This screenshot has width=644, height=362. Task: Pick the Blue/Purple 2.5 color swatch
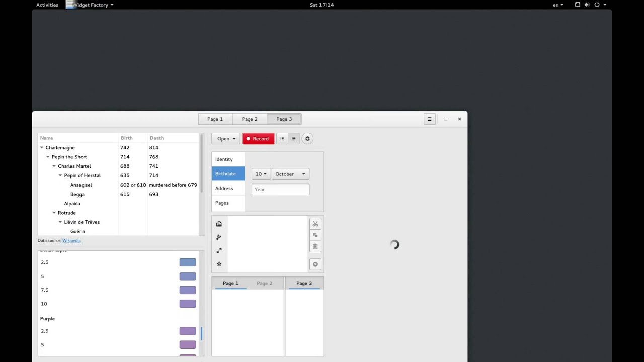tap(188, 262)
